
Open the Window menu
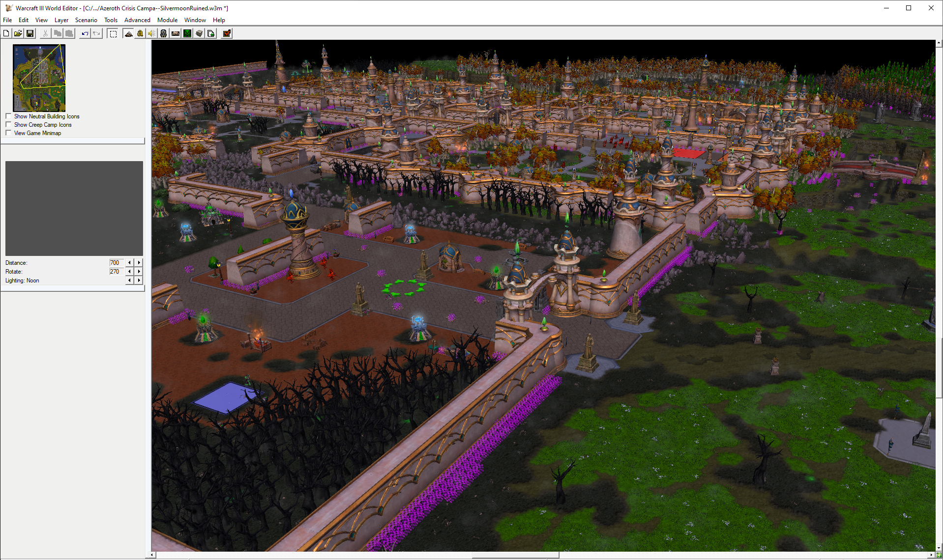[195, 20]
